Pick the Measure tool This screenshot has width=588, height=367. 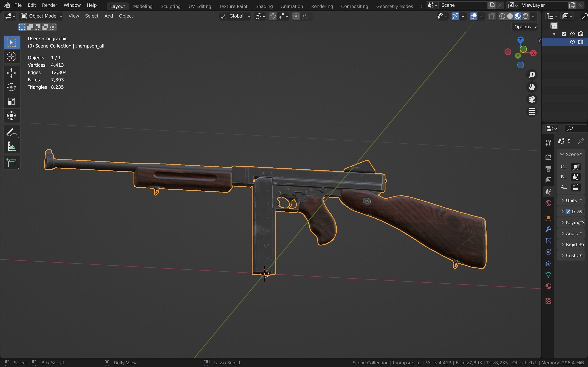point(11,147)
